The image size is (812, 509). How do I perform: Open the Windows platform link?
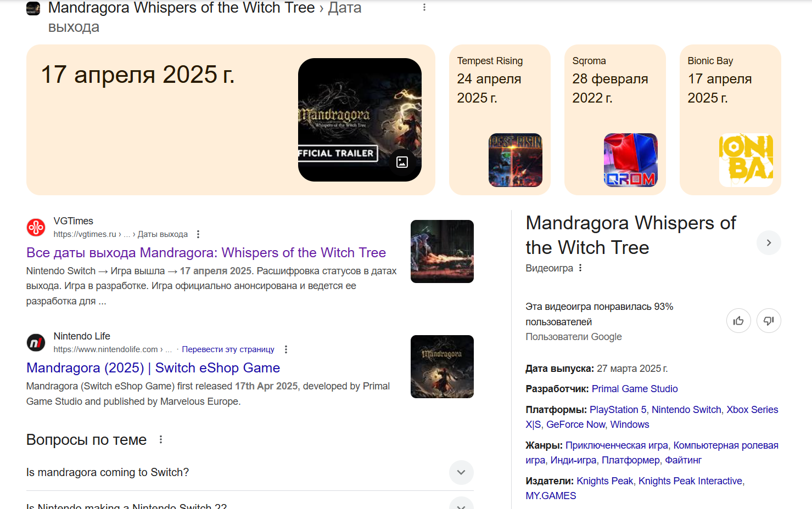[630, 425]
